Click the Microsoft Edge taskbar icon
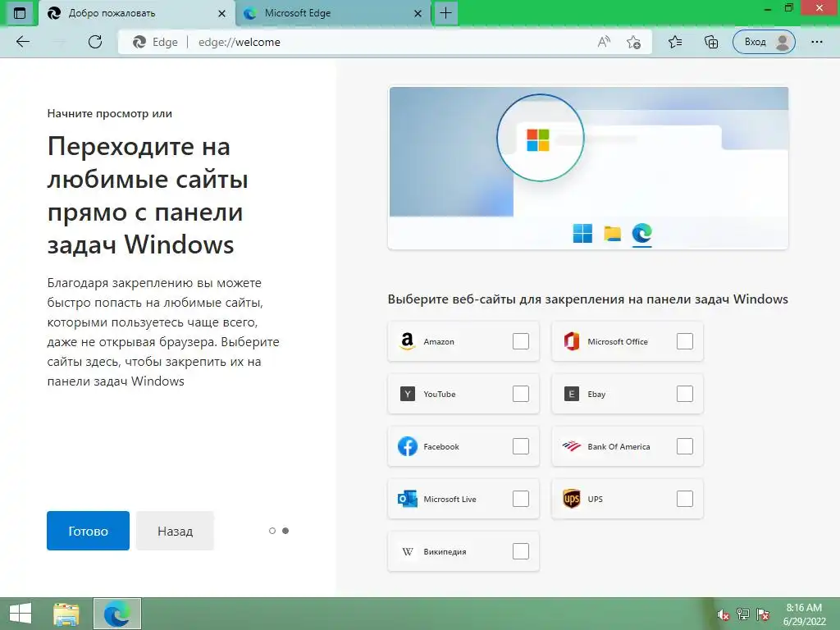This screenshot has height=630, width=840. pos(116,614)
